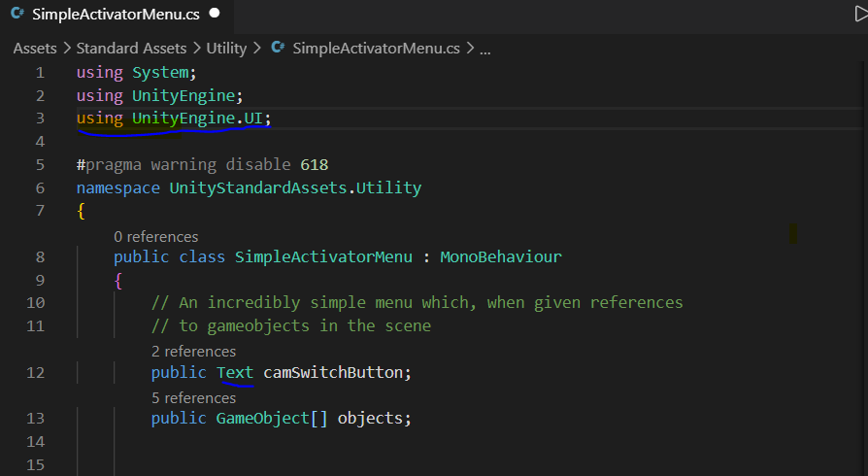Place cursor on the underlined Text type
The height and width of the screenshot is (476, 868).
tap(235, 372)
